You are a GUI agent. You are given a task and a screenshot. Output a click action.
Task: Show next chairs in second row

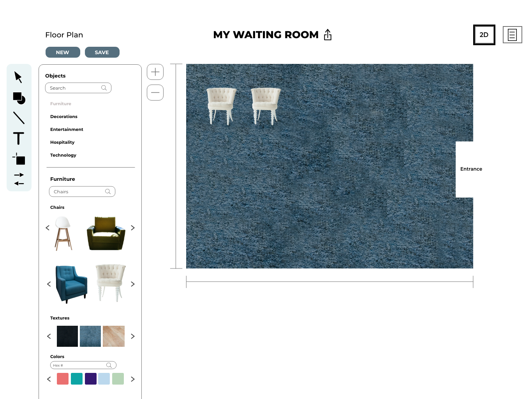click(133, 284)
